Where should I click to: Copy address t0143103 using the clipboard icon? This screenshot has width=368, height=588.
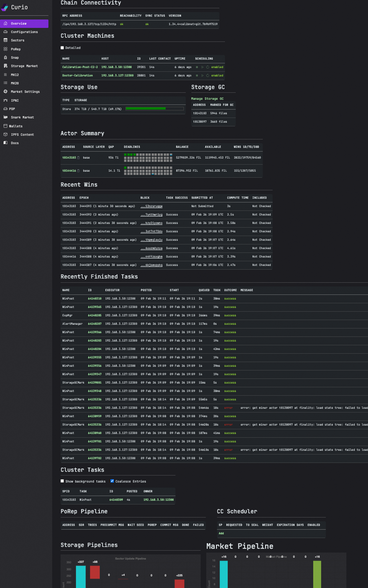(x=79, y=158)
